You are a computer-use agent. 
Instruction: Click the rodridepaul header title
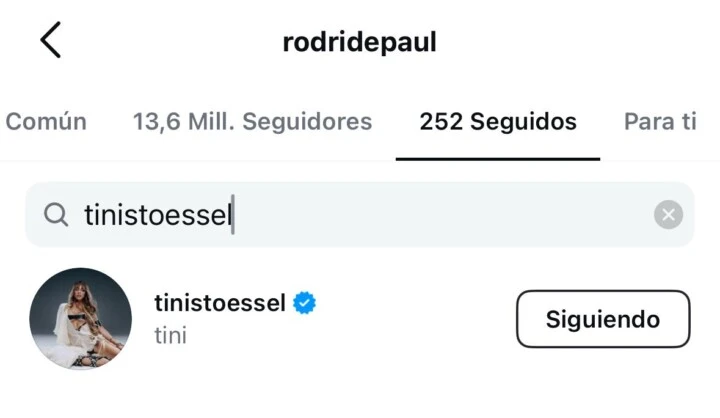coord(360,42)
